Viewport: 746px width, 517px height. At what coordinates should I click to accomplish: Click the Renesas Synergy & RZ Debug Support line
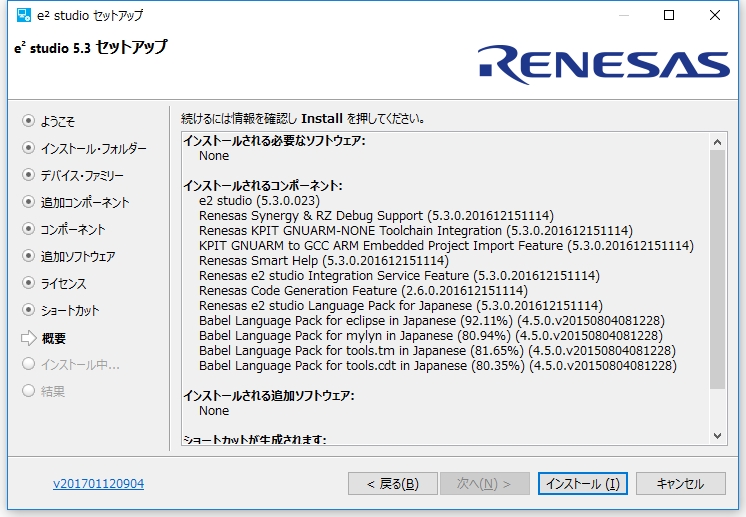[x=376, y=215]
